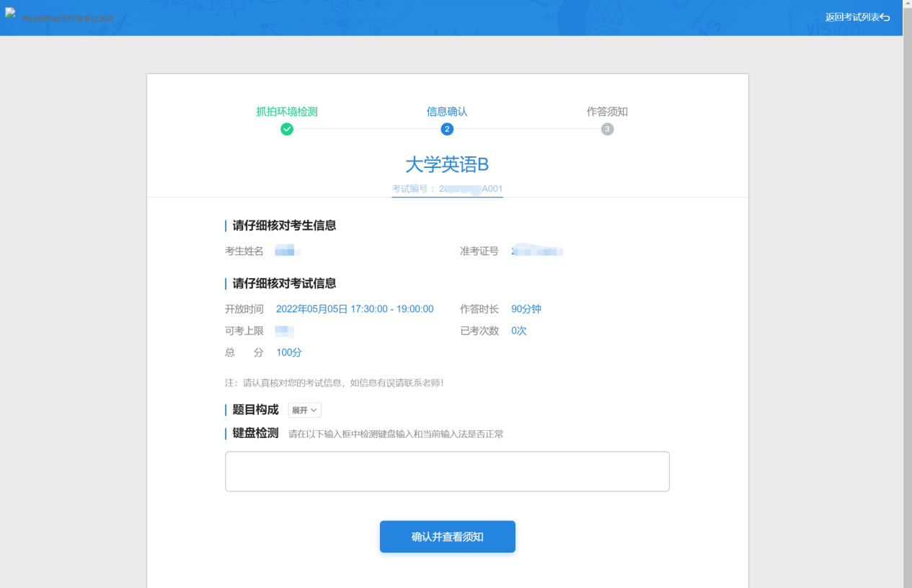Click the blue step 2 circle
Screen dimensions: 912x588
[x=447, y=129]
